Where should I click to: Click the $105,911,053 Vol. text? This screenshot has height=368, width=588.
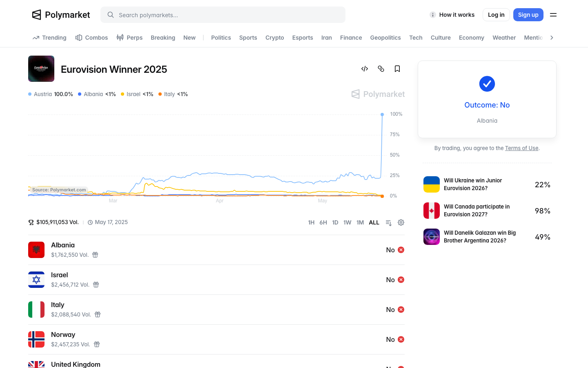click(x=58, y=222)
